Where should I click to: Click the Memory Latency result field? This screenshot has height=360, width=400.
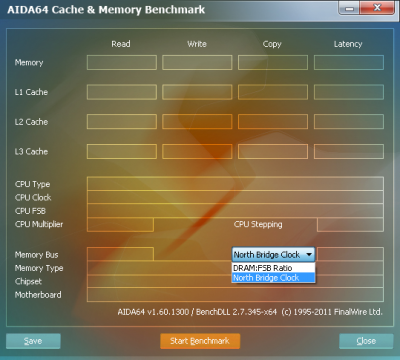349,63
